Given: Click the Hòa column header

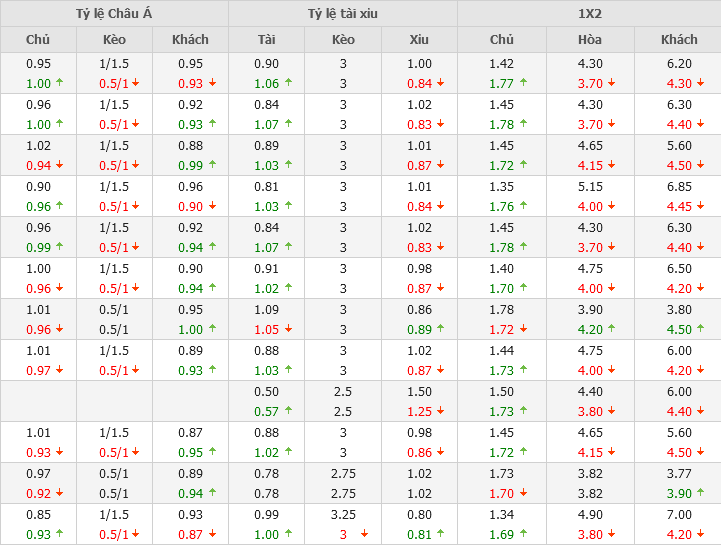Looking at the screenshot, I should click(x=590, y=40).
